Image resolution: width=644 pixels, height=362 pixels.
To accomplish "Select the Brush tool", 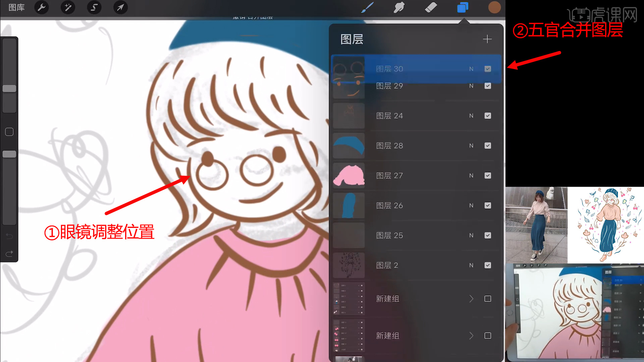I will tap(368, 7).
